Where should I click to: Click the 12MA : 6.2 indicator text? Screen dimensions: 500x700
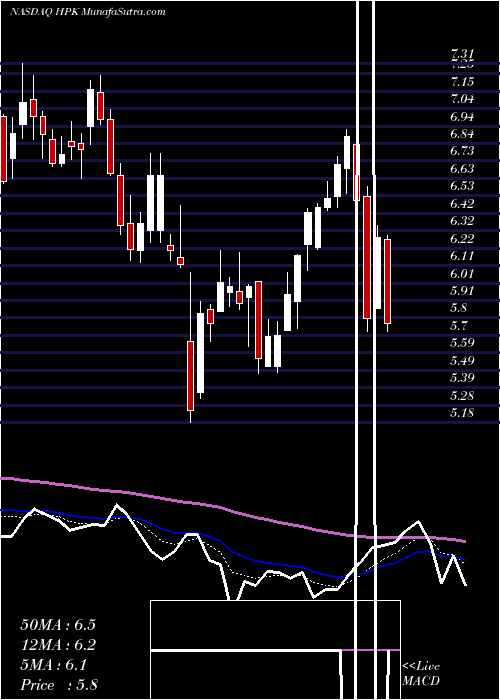58,645
